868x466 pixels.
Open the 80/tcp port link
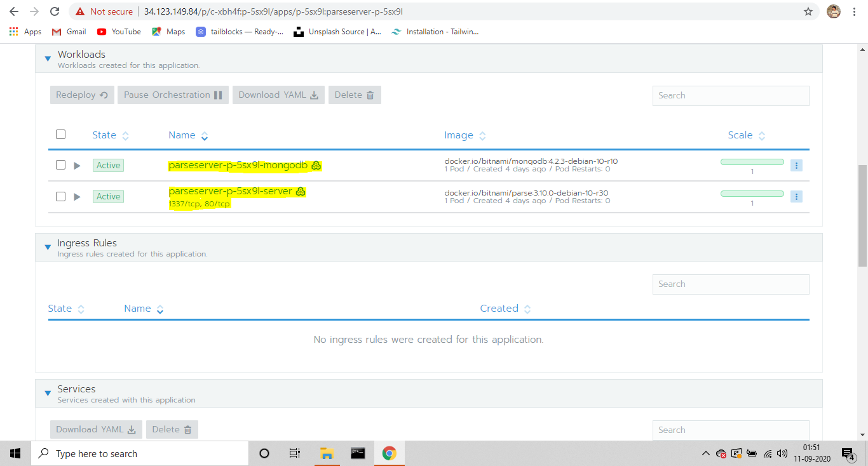[x=217, y=204]
